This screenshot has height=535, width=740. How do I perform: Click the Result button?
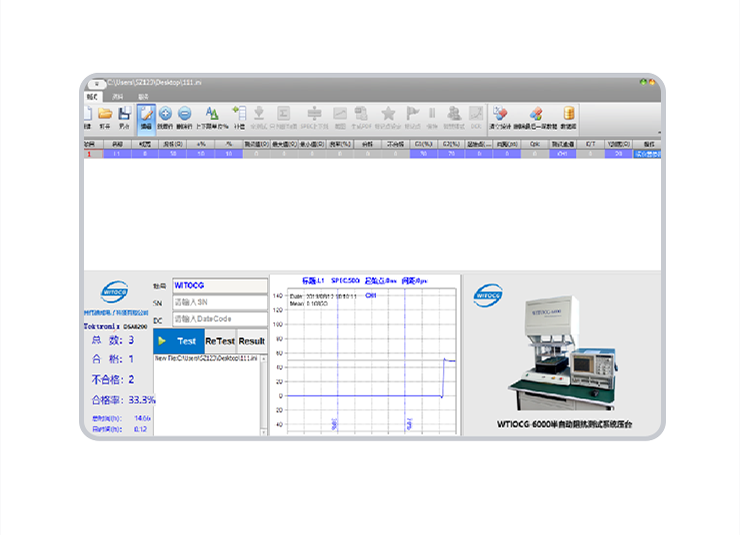click(252, 341)
